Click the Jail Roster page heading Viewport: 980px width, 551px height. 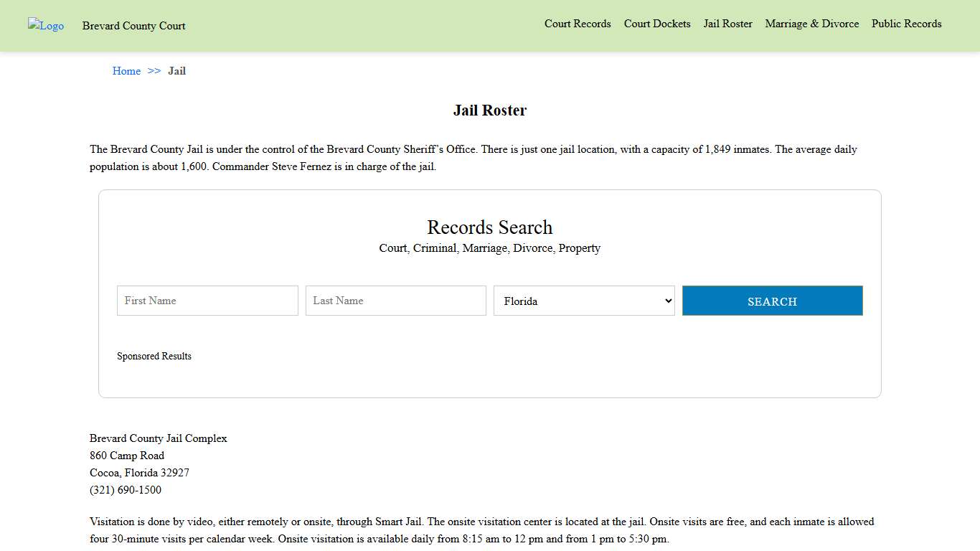pos(490,110)
